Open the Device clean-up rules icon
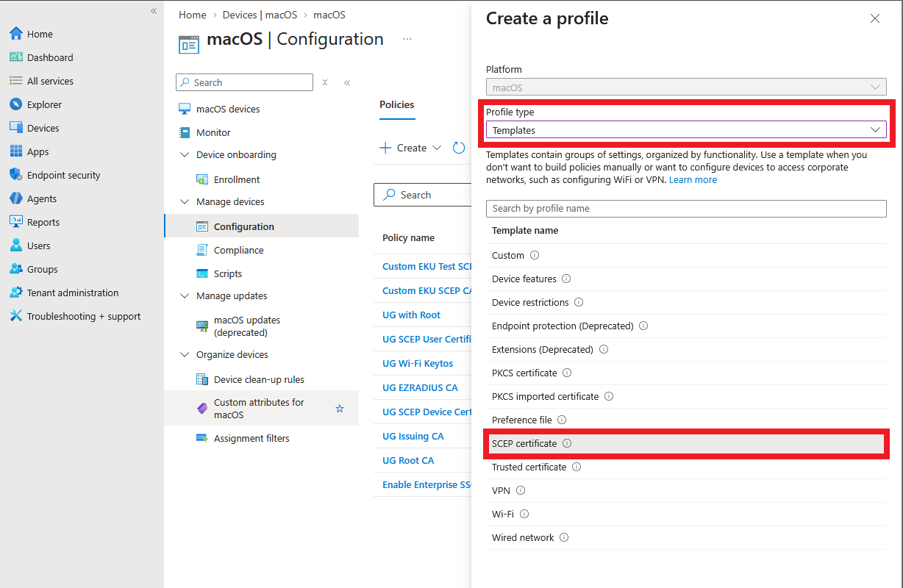This screenshot has height=588, width=903. coord(202,379)
